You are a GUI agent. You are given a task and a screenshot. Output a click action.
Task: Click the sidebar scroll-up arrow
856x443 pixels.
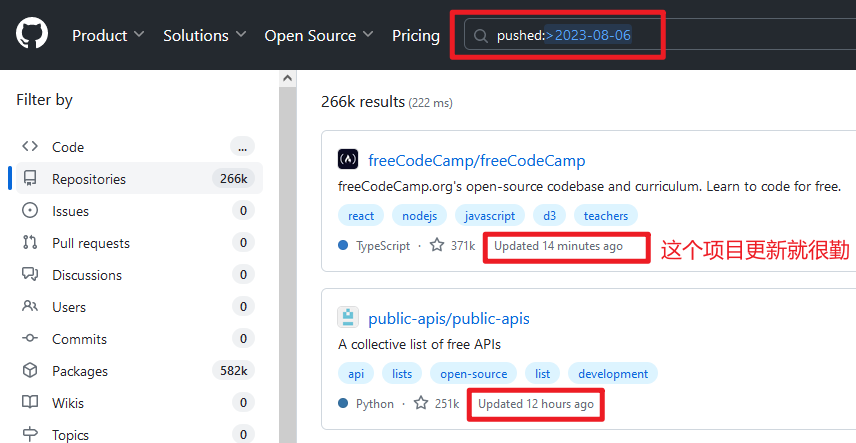tap(287, 79)
